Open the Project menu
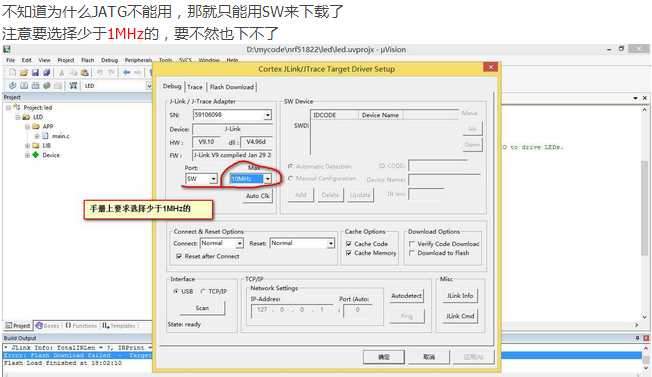This screenshot has width=652, height=377. (66, 60)
